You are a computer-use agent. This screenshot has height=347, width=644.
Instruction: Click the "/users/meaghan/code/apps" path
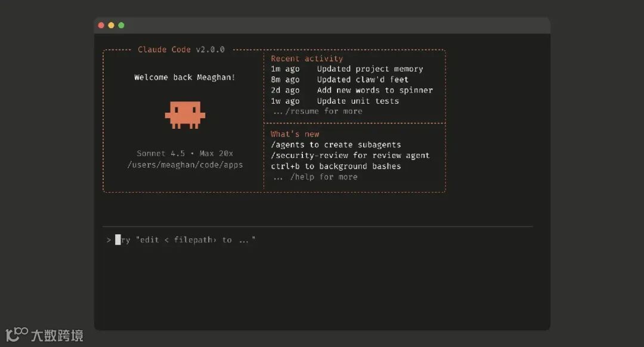tap(185, 165)
